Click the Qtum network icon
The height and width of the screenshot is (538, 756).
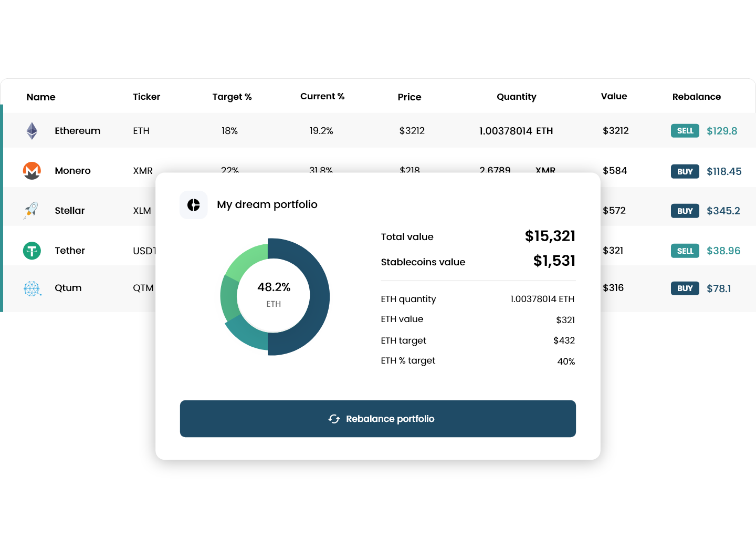coord(32,288)
